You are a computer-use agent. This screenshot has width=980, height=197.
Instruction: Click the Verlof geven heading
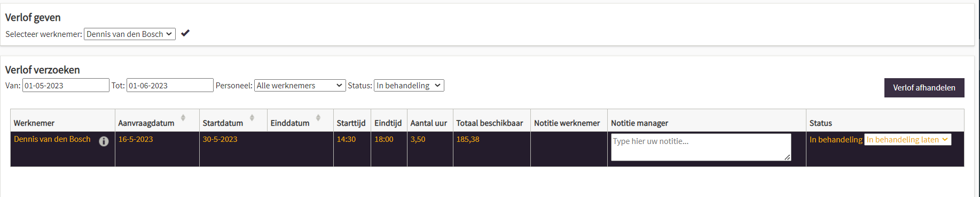click(x=33, y=18)
